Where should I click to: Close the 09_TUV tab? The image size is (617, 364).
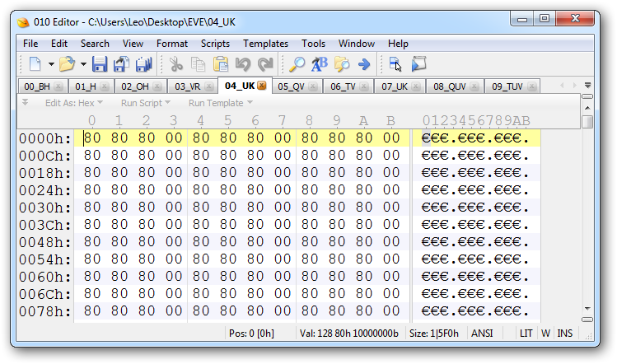(531, 86)
